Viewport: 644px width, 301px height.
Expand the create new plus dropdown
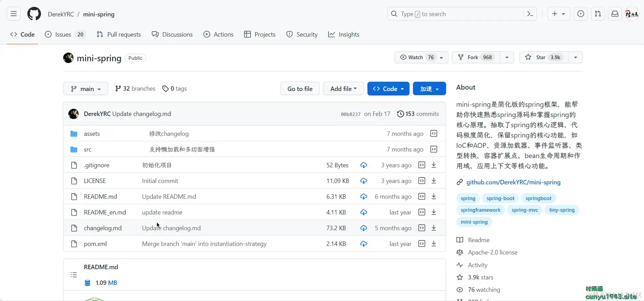(x=559, y=14)
